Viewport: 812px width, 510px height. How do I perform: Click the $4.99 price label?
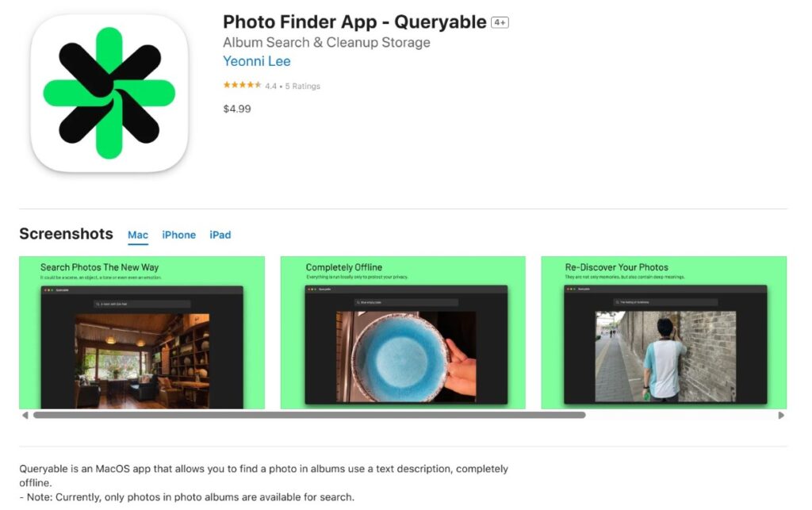pyautogui.click(x=236, y=109)
